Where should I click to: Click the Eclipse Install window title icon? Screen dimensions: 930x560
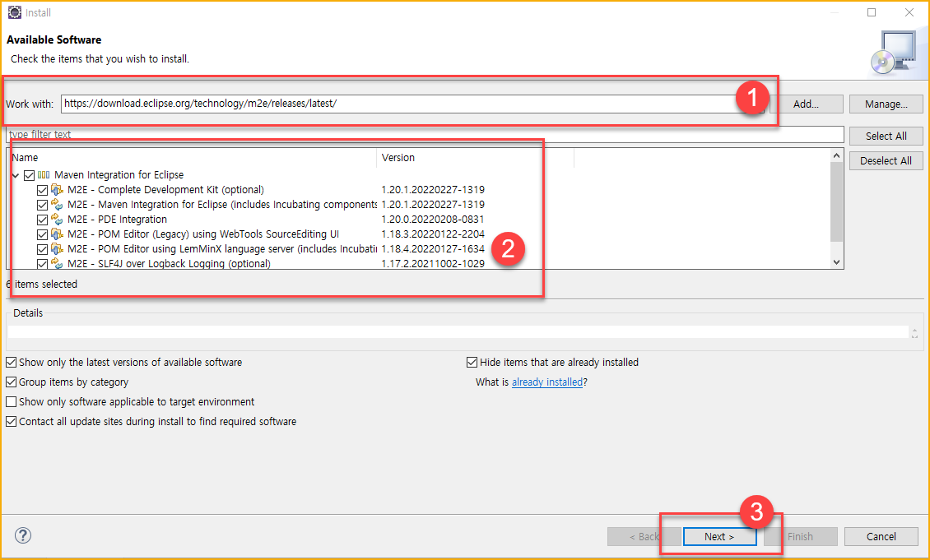pos(14,12)
